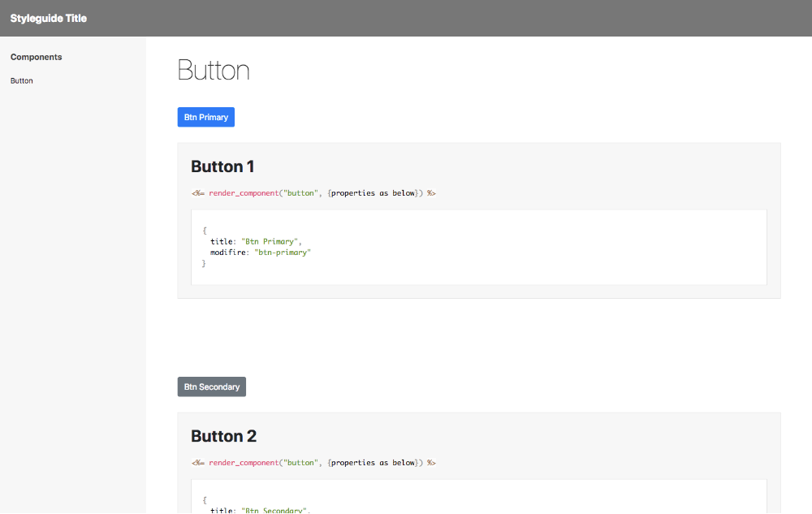Screen dimensions: 812x514
Task: Click the Button 2 section heading
Action: point(223,436)
